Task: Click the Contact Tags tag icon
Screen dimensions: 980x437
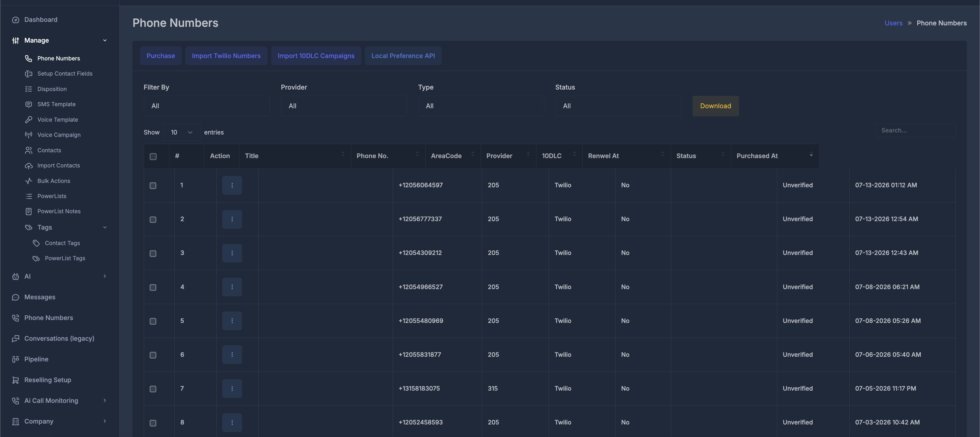Action: click(36, 243)
